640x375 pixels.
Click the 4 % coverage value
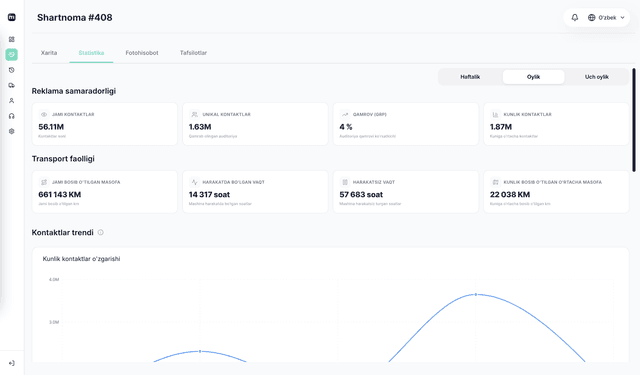tap(346, 127)
